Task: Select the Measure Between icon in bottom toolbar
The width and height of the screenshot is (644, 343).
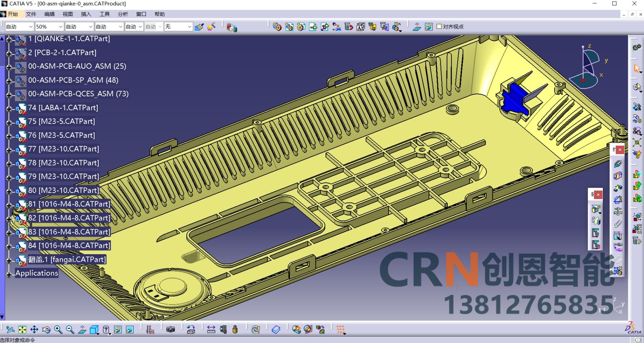Action: coord(211,330)
